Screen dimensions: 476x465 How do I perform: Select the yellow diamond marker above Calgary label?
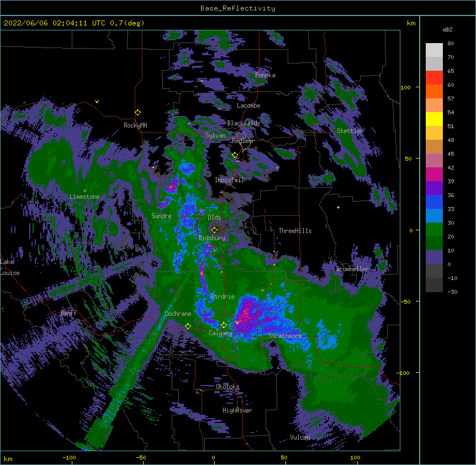coord(224,325)
